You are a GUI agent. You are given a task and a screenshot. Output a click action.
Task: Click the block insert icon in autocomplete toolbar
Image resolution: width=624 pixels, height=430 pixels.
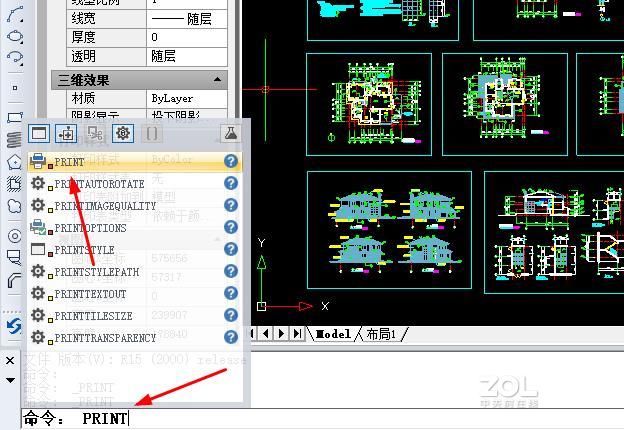tap(66, 133)
